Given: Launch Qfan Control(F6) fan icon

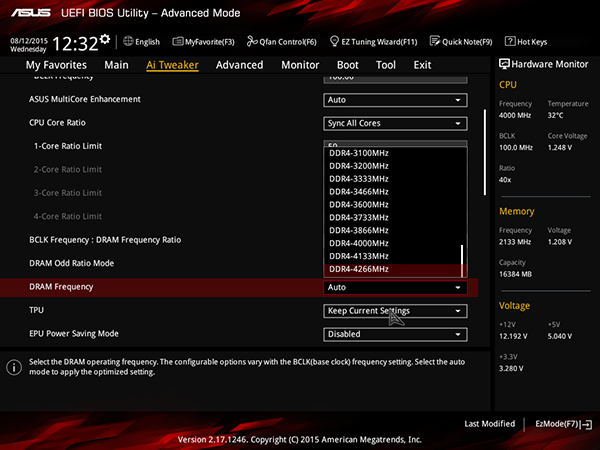Looking at the screenshot, I should tap(252, 41).
